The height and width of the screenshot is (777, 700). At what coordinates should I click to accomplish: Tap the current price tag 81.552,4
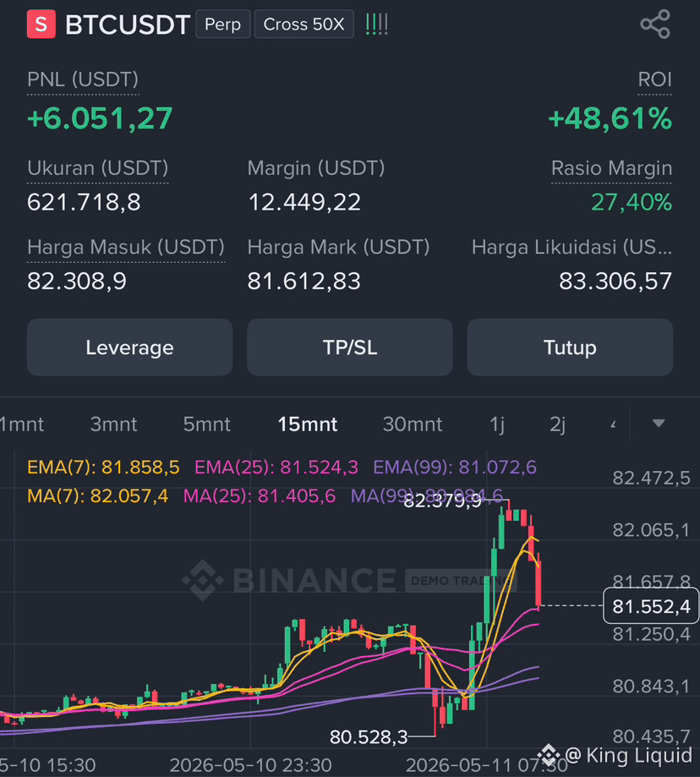(650, 605)
